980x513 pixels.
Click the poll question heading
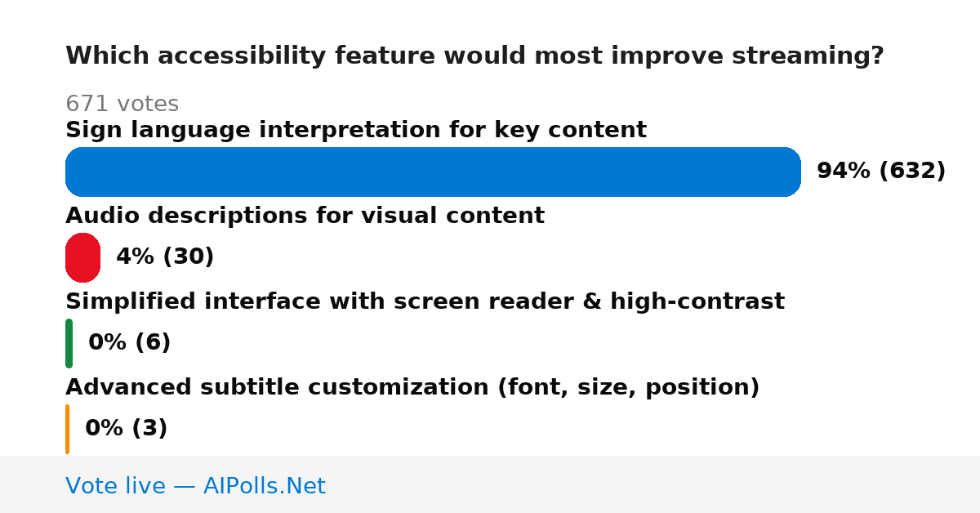(x=474, y=56)
